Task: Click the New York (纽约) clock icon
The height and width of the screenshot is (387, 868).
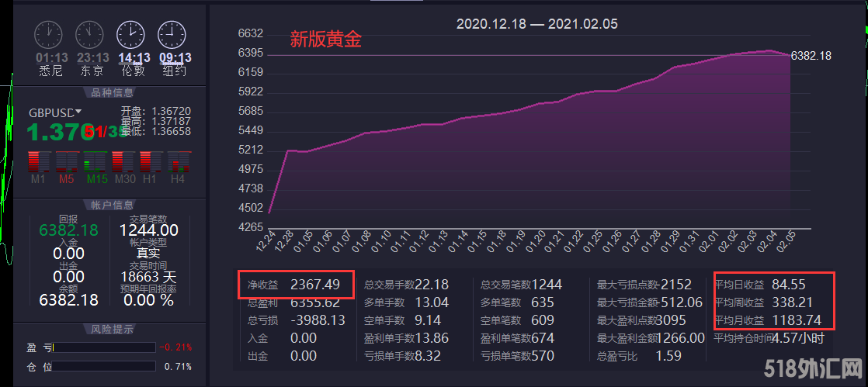Action: click(172, 35)
